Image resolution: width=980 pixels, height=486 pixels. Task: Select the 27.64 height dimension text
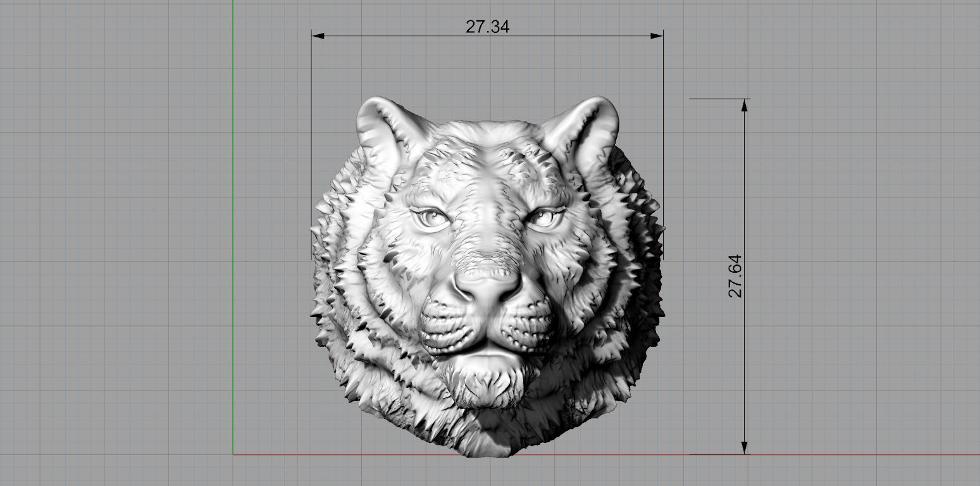[735, 276]
